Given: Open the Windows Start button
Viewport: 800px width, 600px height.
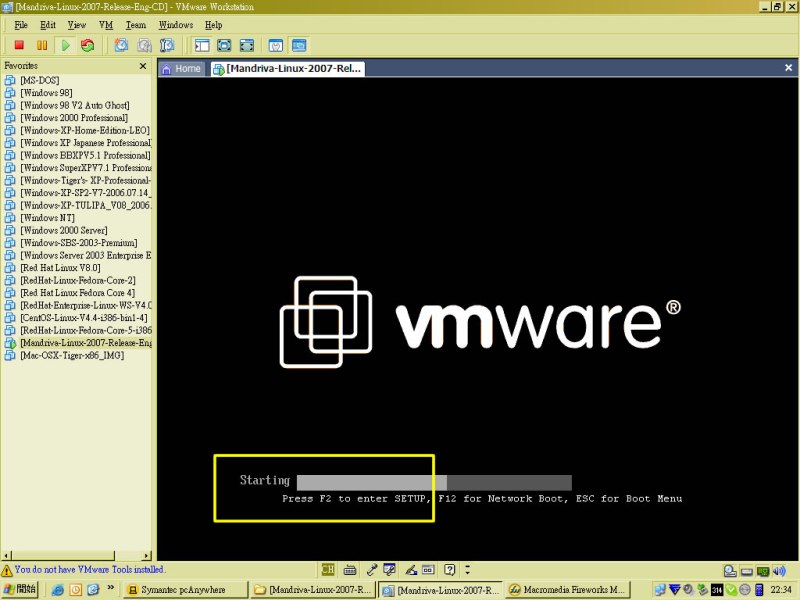Looking at the screenshot, I should click(20, 590).
